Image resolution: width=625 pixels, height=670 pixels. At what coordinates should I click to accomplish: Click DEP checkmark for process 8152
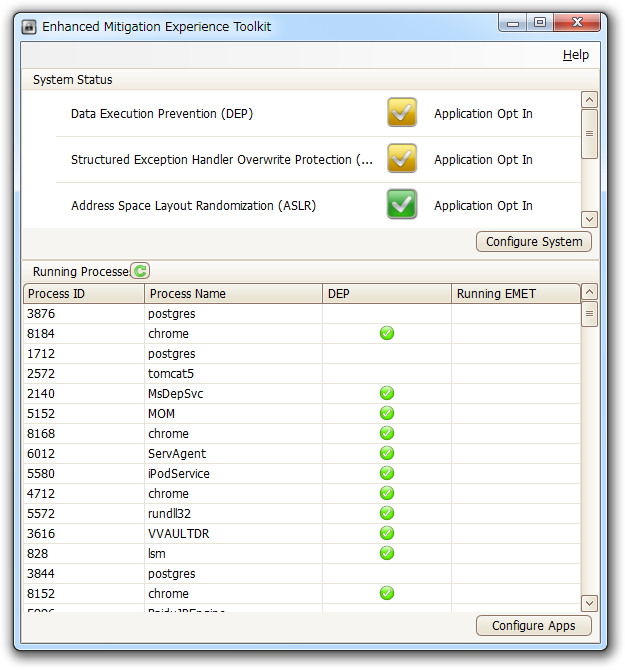coord(387,593)
